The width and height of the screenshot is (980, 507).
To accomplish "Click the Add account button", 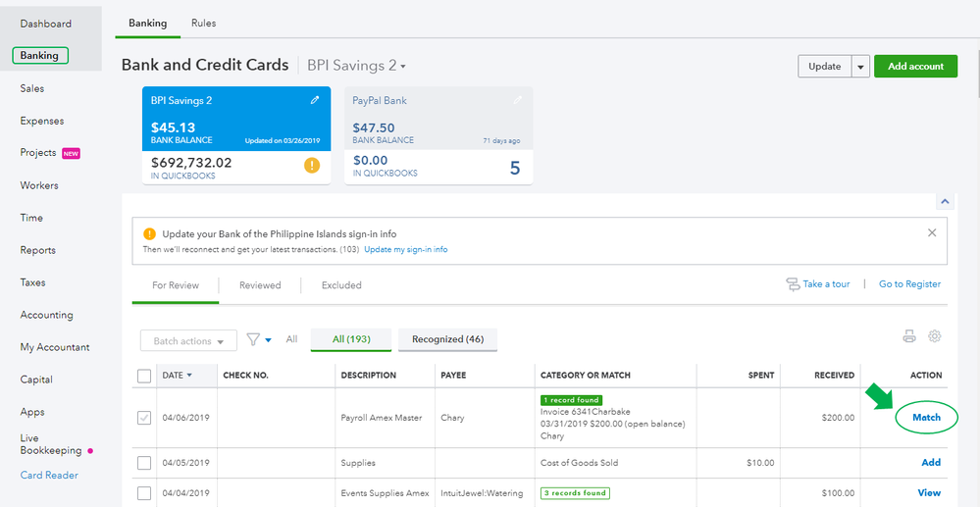I will point(915,67).
